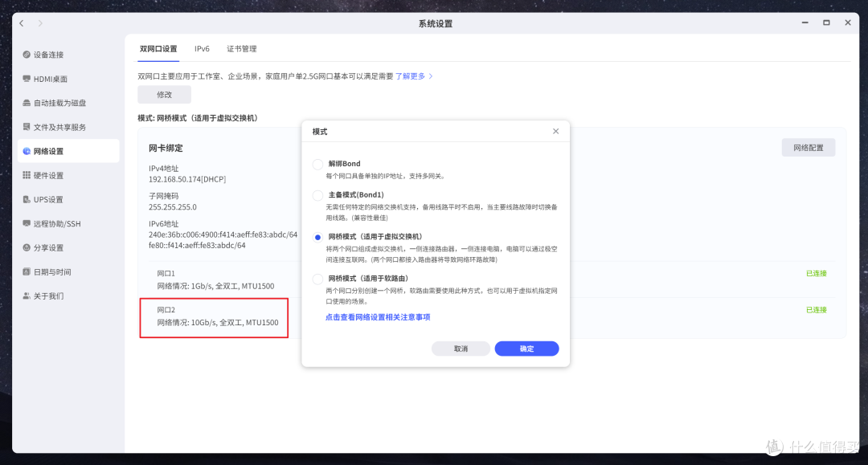The height and width of the screenshot is (465, 868).
Task: Open HDMI桌面 in the sidebar
Action: (68, 79)
